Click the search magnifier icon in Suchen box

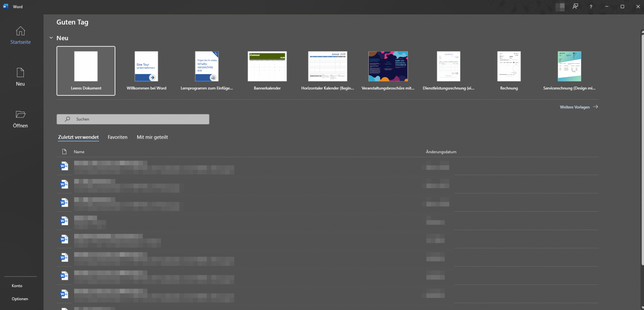coord(67,119)
